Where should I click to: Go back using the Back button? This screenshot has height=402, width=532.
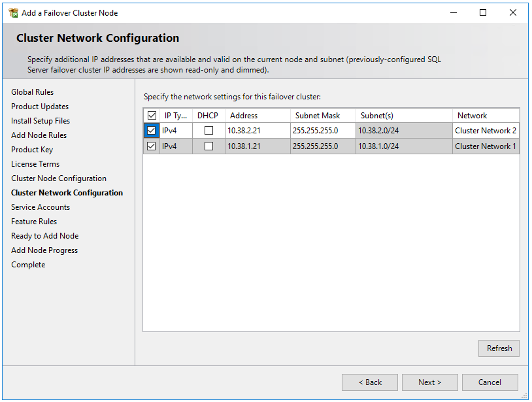pos(369,382)
